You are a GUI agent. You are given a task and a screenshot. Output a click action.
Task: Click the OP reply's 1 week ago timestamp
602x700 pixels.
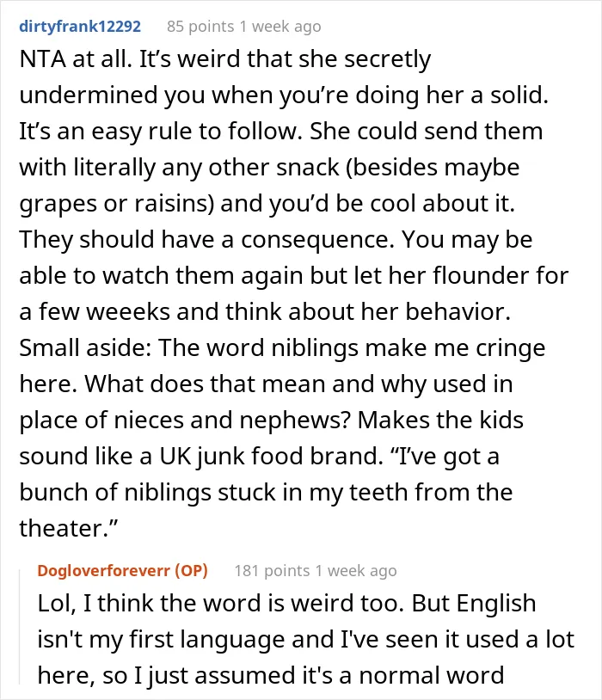[356, 571]
